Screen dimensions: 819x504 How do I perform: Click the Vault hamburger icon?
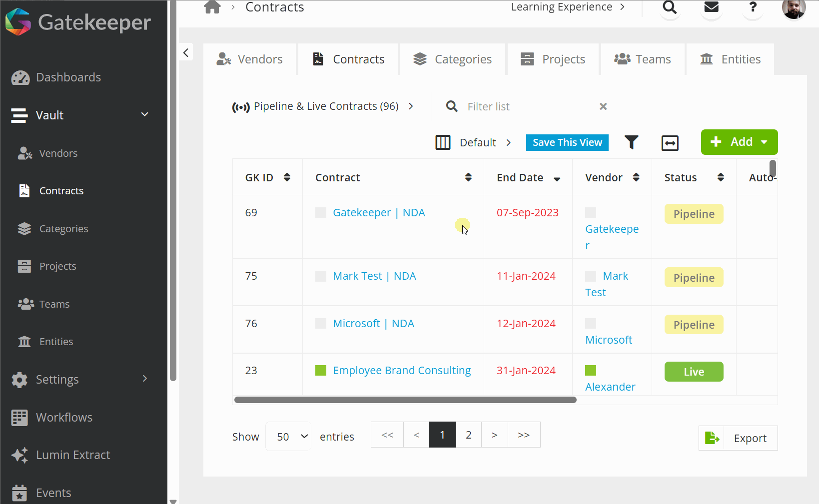[x=19, y=115]
